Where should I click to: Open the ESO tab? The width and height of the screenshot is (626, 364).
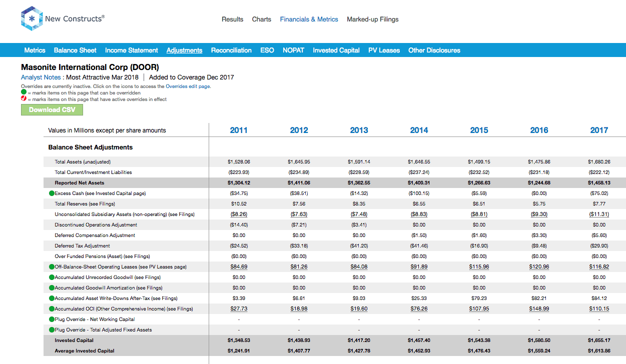coord(267,50)
